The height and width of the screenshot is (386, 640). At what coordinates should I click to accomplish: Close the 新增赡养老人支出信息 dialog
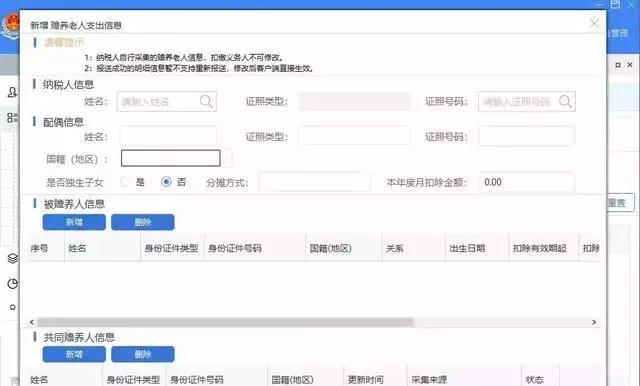pyautogui.click(x=594, y=24)
